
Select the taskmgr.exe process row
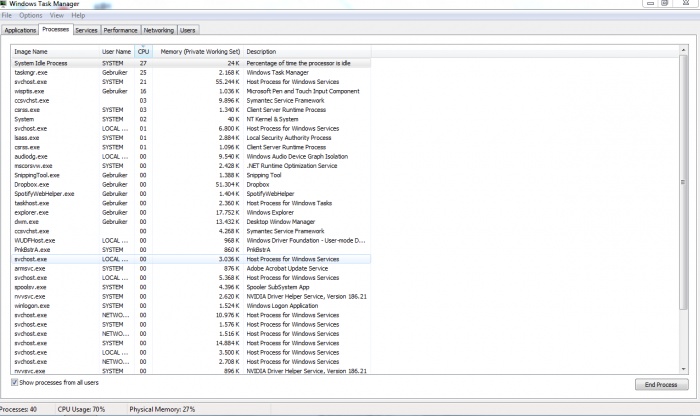[32, 72]
